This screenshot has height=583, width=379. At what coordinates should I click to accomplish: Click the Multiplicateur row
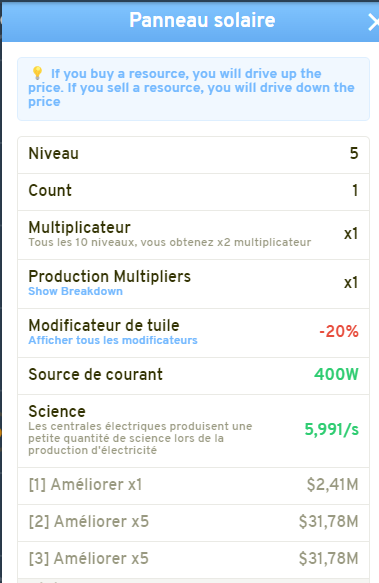click(193, 234)
